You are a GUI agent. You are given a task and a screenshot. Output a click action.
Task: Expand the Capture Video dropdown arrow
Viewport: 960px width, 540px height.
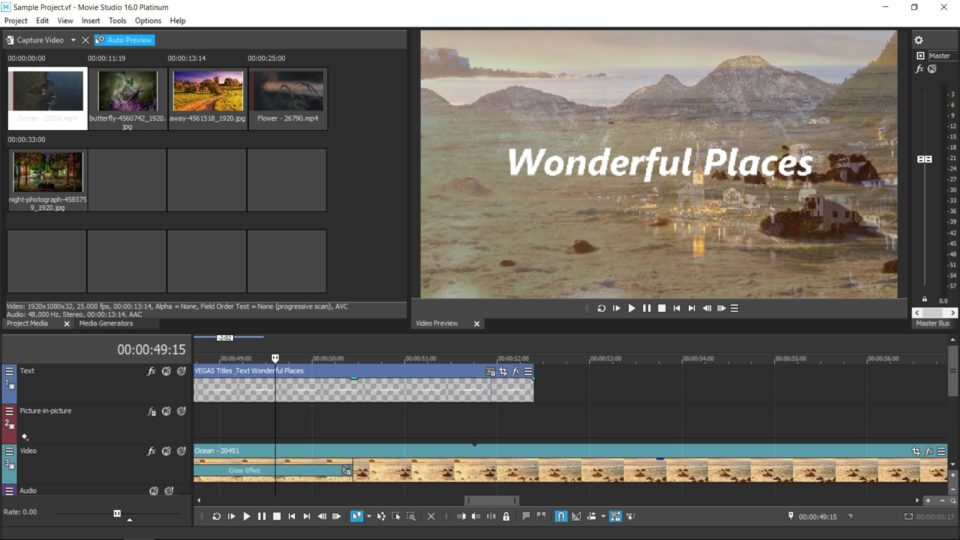[73, 40]
